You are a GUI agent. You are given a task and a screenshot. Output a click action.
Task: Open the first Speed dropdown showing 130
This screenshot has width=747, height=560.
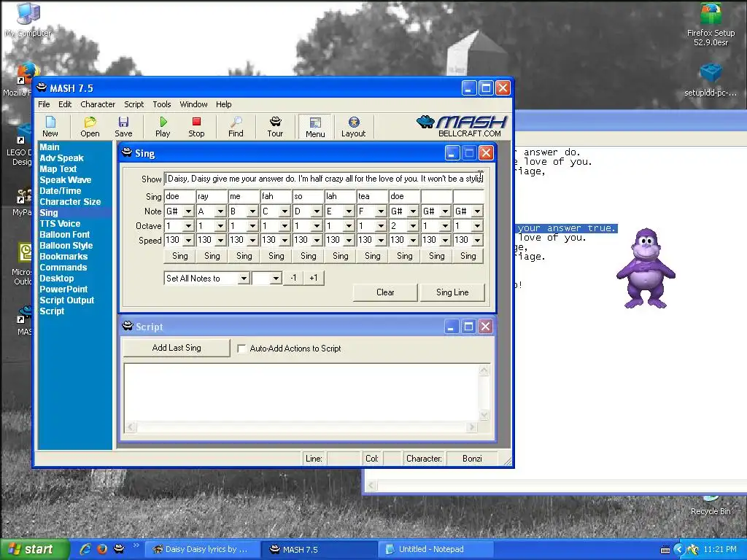pos(189,240)
